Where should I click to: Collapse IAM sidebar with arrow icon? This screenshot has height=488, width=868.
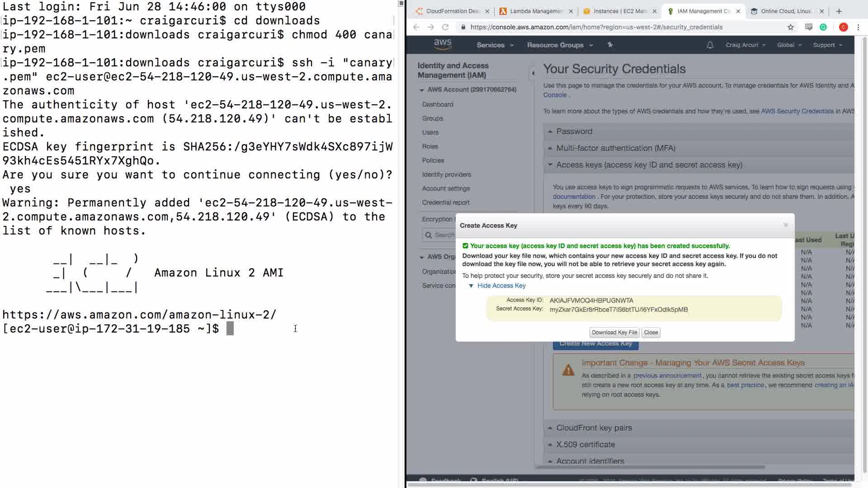tap(533, 73)
